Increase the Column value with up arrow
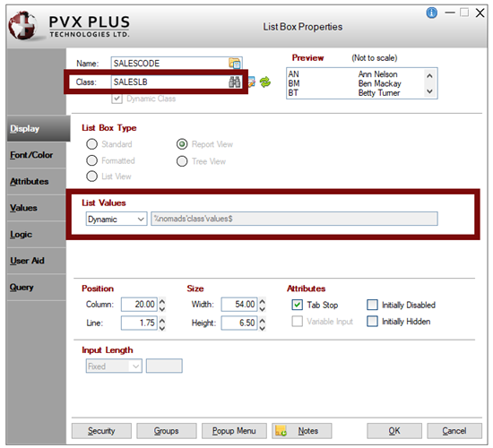 pos(162,301)
